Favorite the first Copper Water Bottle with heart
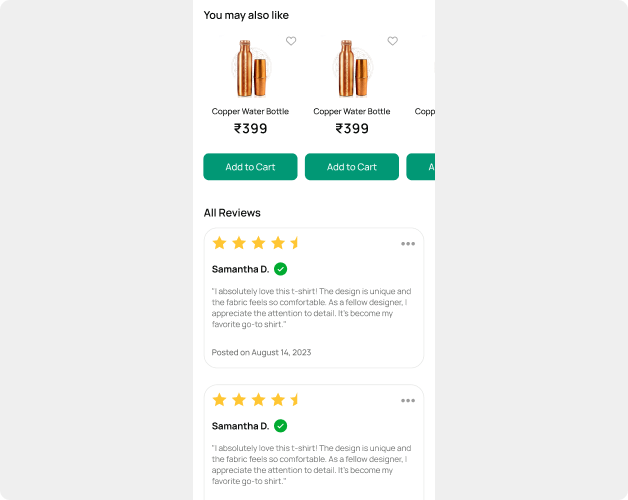This screenshot has width=628, height=500. [x=291, y=41]
